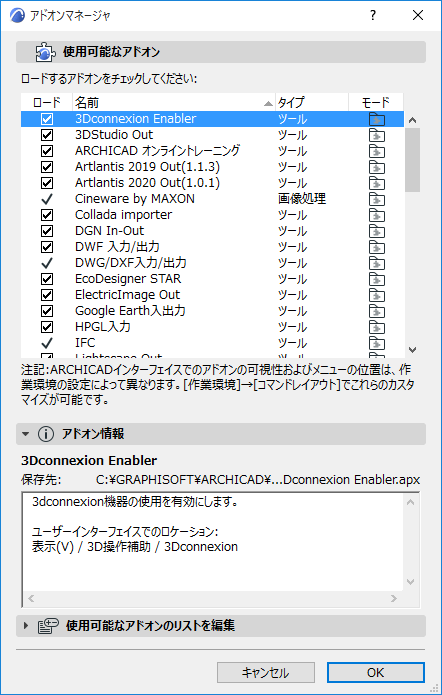
Task: Sort the list by the 名前 column header
Action: (174, 103)
